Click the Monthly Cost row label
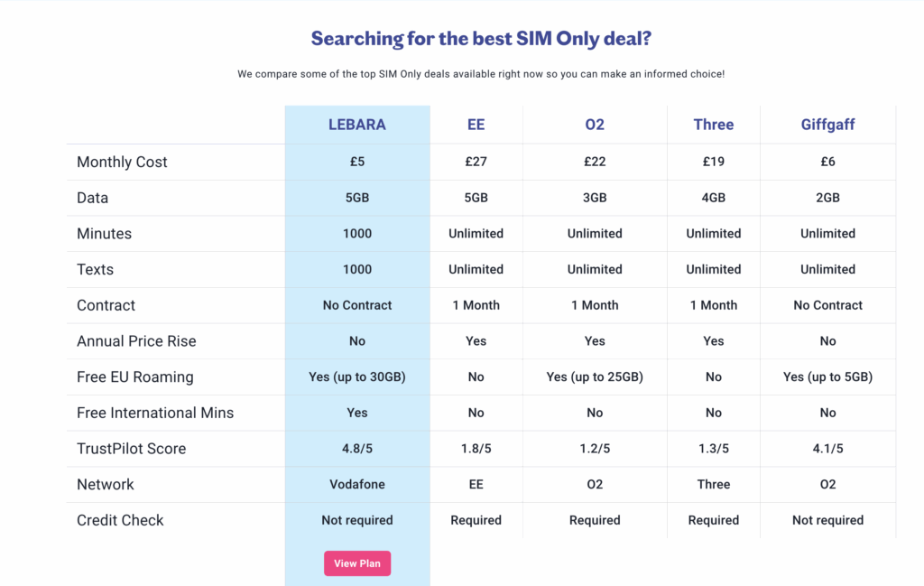The width and height of the screenshot is (924, 586). pos(122,163)
